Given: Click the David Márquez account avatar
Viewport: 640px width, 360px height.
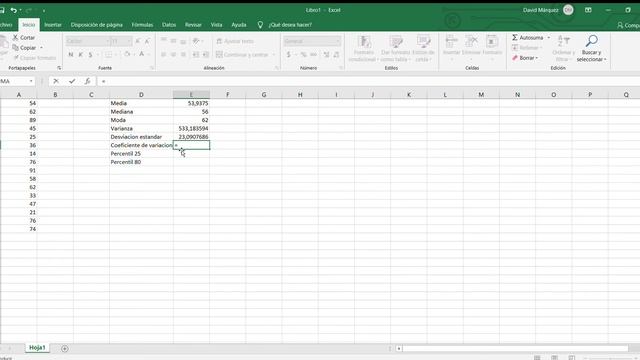Looking at the screenshot, I should pos(568,10).
